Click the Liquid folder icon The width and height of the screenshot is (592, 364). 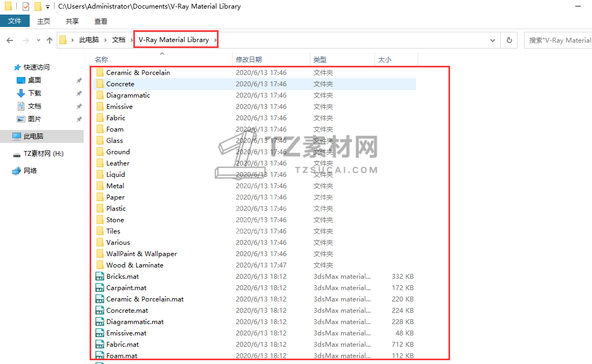(100, 174)
